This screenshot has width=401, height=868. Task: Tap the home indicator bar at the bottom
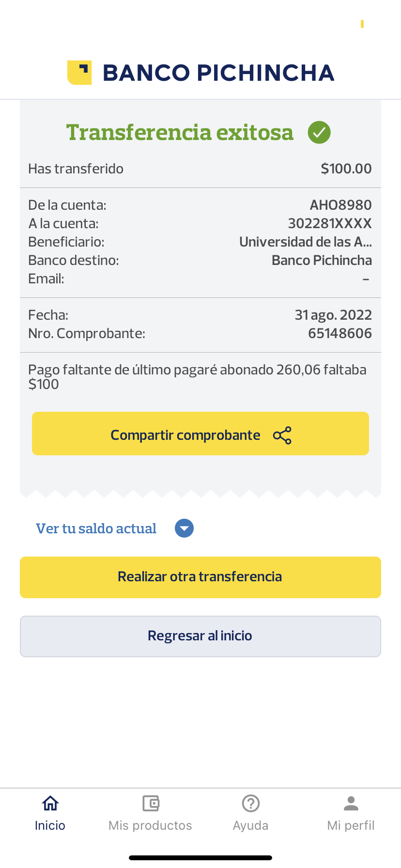tap(200, 858)
